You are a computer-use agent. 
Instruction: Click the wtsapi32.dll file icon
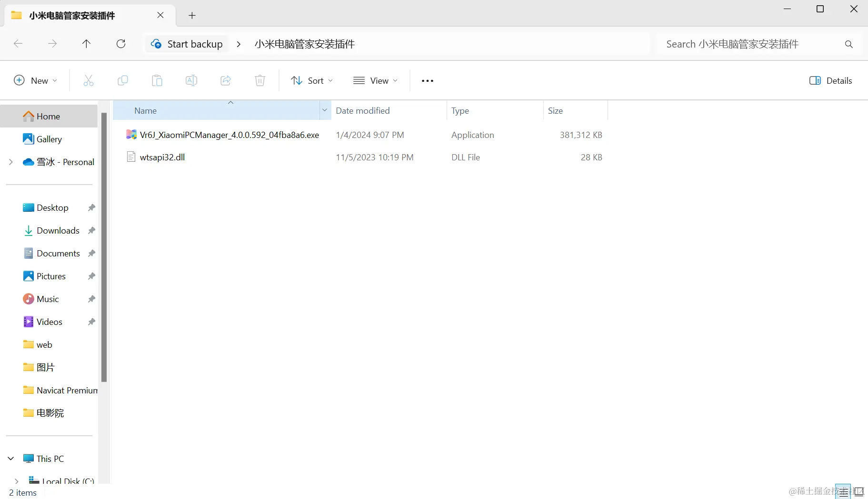(x=131, y=157)
